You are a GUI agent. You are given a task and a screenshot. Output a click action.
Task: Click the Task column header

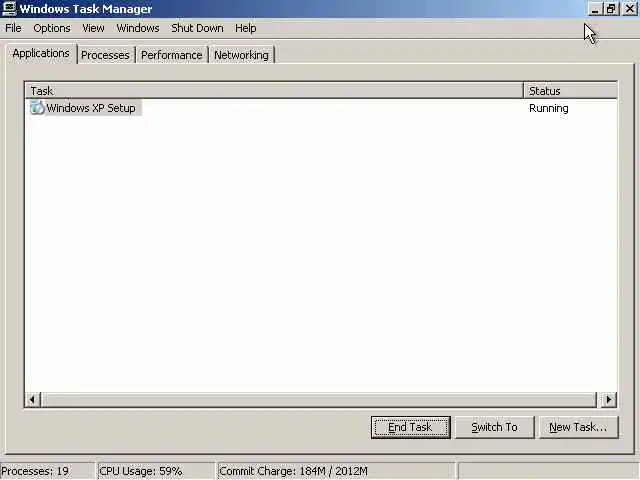pyautogui.click(x=274, y=91)
